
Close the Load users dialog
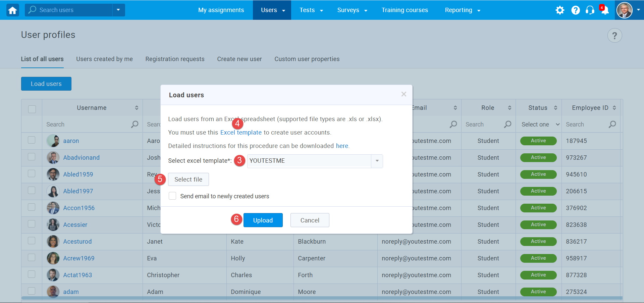coord(404,94)
